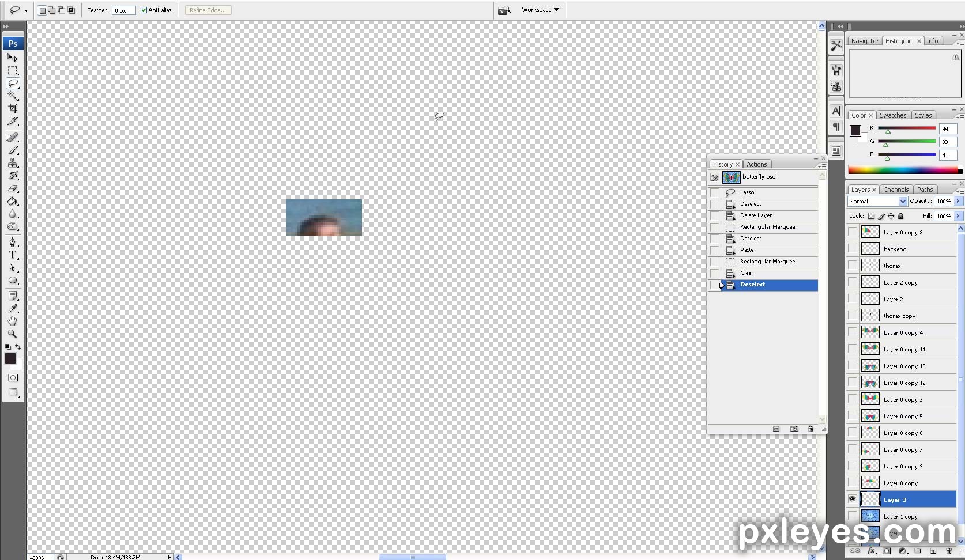Select the Delete Layer history state
965x560 pixels.
click(763, 215)
